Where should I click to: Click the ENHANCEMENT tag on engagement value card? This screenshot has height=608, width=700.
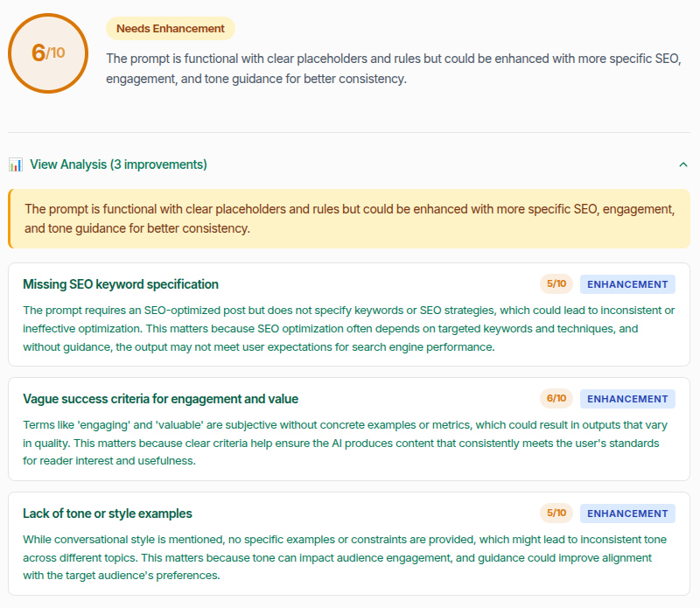[x=627, y=399]
